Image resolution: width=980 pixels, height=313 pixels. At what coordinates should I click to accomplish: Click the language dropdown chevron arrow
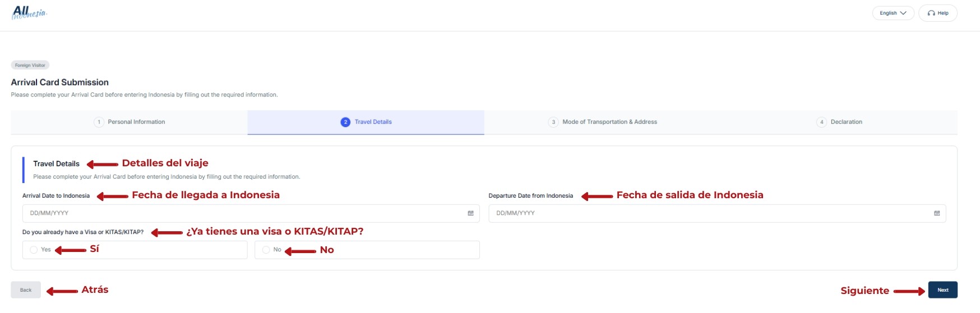pyautogui.click(x=903, y=13)
